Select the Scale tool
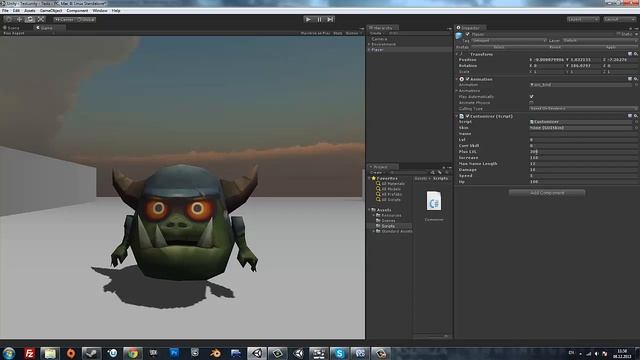This screenshot has height=360, width=640. 41,19
